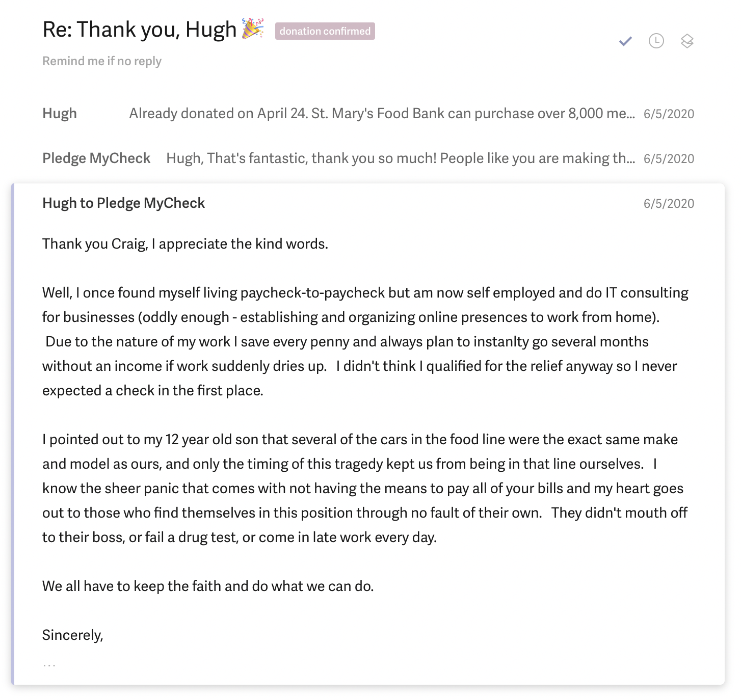
Task: Click the 'Sincerely,' closing line
Action: [73, 635]
